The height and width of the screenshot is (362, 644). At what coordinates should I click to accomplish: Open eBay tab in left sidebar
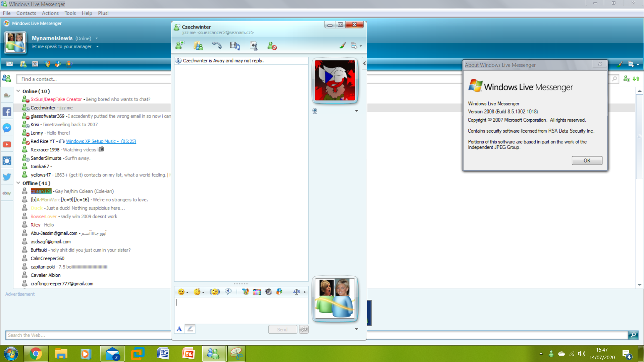[7, 193]
